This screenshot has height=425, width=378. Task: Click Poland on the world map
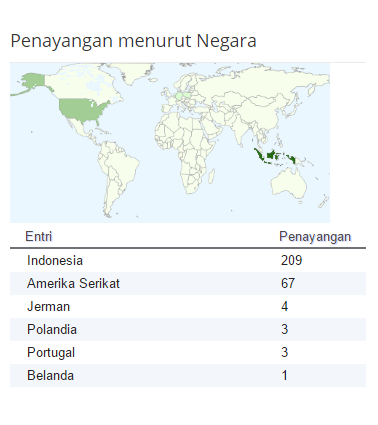pos(187,95)
